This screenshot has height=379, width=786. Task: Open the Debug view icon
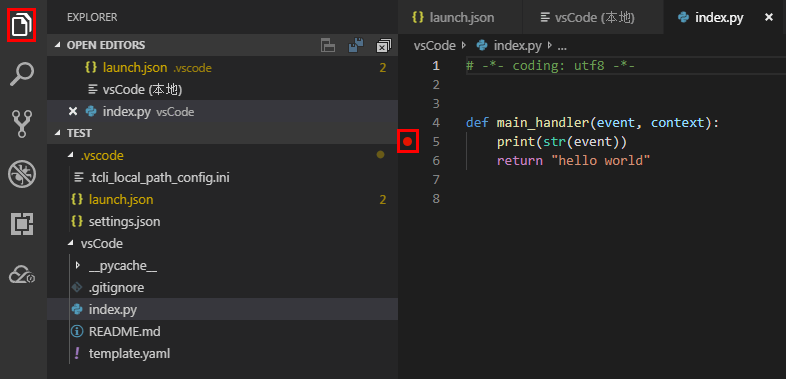tap(22, 174)
